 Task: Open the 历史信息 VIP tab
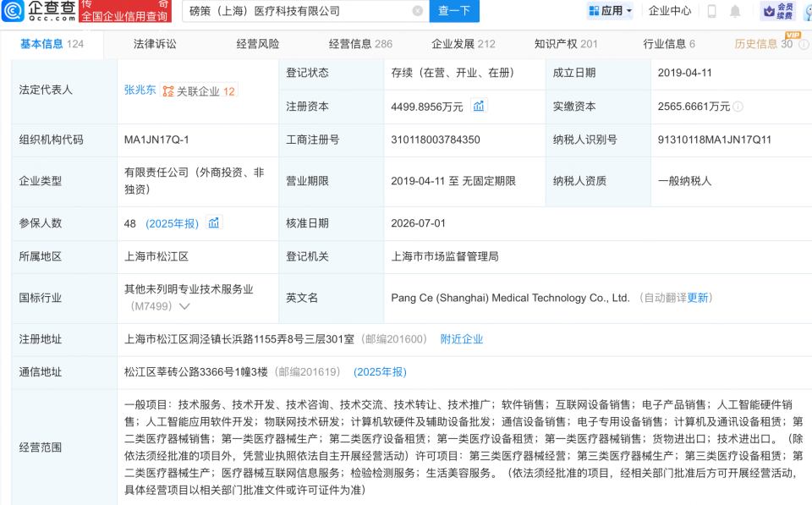pyautogui.click(x=764, y=44)
